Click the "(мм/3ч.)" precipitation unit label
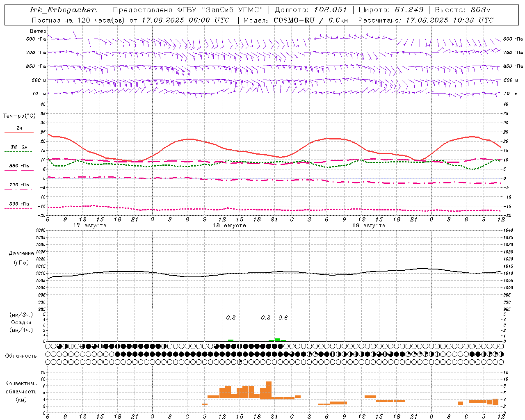525x420 pixels. 21,315
